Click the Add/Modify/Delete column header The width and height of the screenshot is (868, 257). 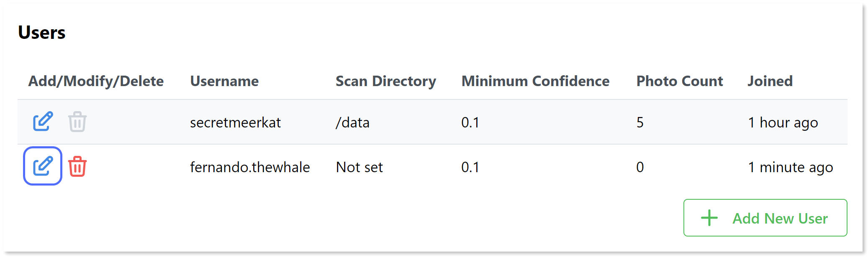[x=97, y=81]
